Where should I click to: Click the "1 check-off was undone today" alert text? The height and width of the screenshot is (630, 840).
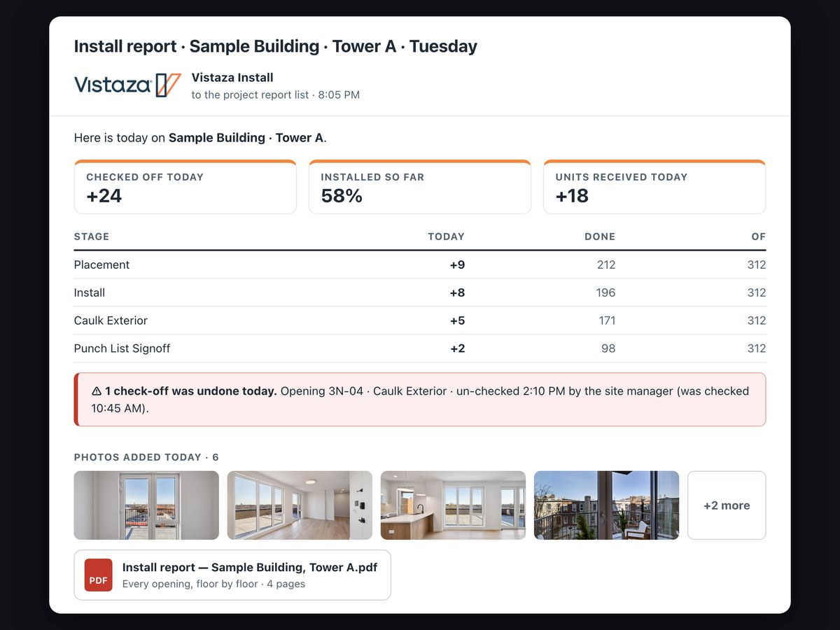tap(191, 391)
